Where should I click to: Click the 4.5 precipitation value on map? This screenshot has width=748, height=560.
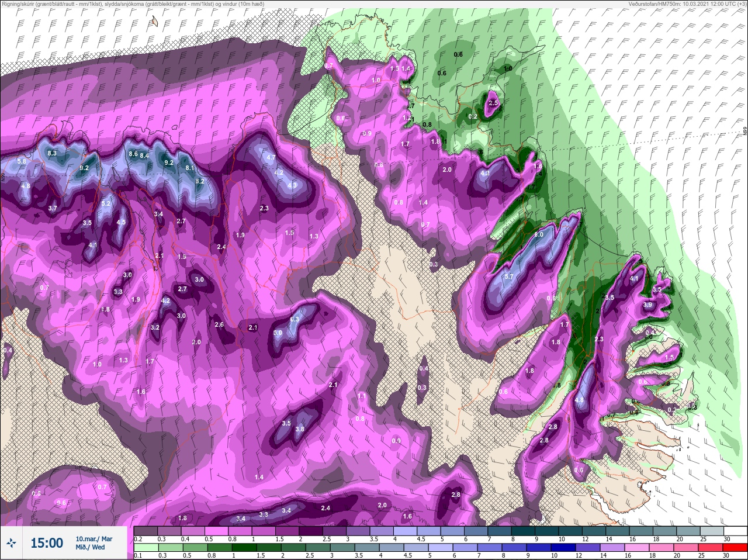coord(121,222)
